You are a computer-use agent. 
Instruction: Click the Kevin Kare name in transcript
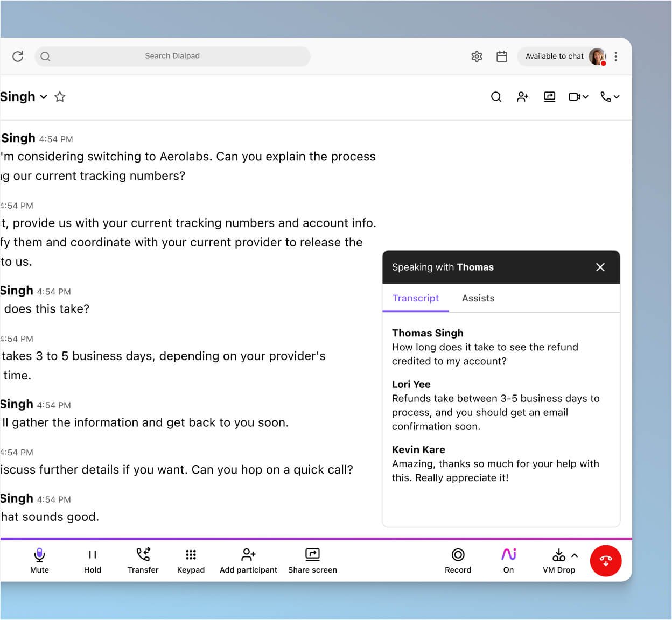pyautogui.click(x=418, y=449)
